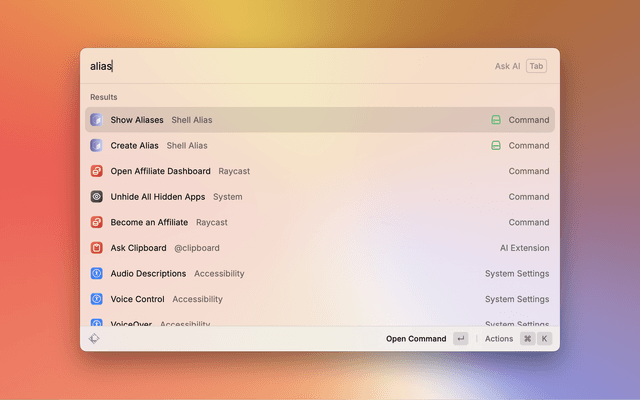Choose Open Affiliate Dashboard result
This screenshot has width=640, height=400.
click(x=160, y=171)
